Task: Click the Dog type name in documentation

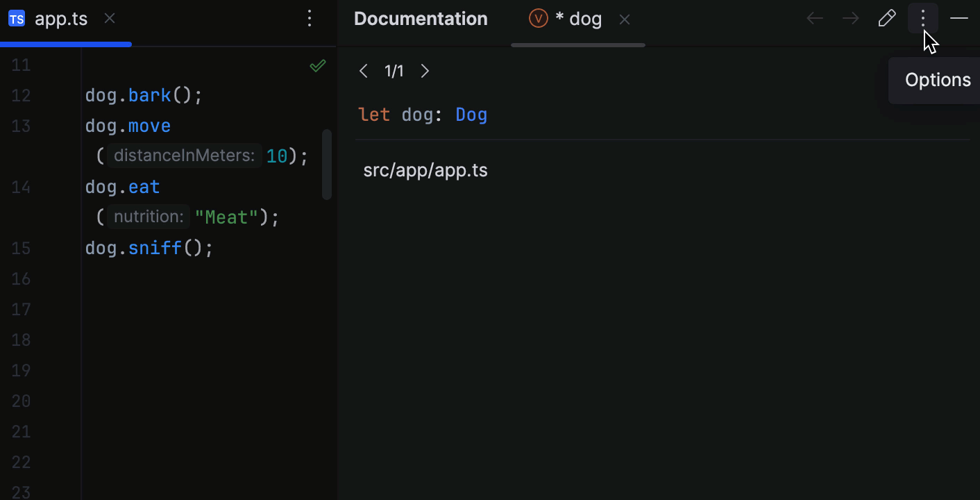Action: pyautogui.click(x=471, y=114)
